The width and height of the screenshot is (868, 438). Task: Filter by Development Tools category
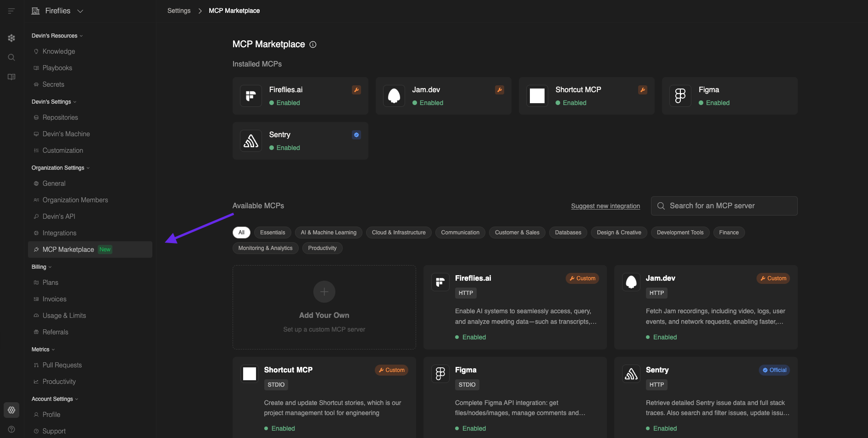(x=680, y=233)
